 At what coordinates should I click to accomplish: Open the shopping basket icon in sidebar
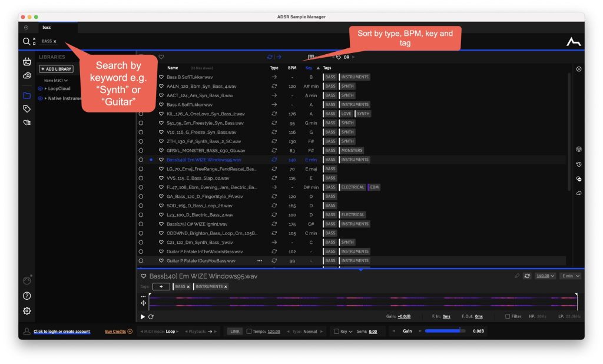pyautogui.click(x=26, y=62)
